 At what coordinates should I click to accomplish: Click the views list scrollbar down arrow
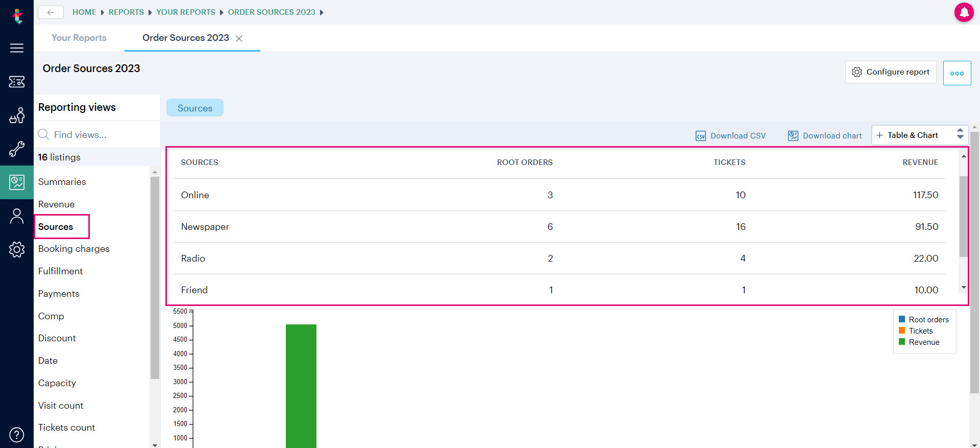[155, 444]
